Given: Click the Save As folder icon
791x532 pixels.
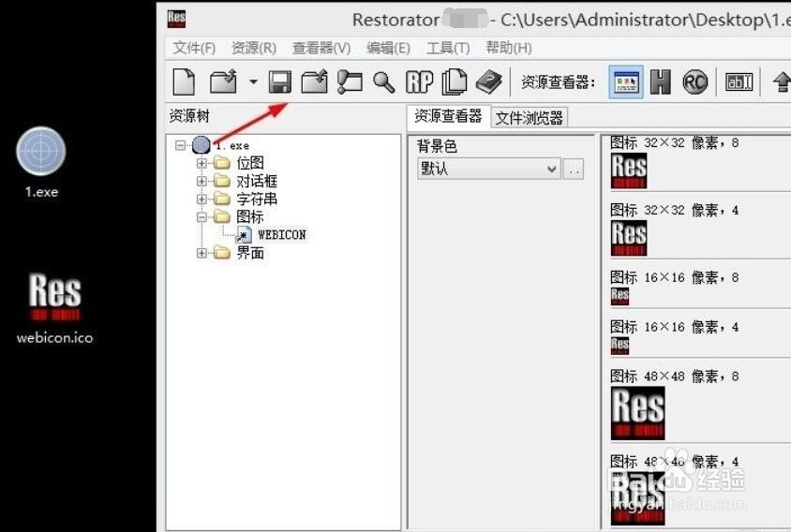Looking at the screenshot, I should click(314, 81).
